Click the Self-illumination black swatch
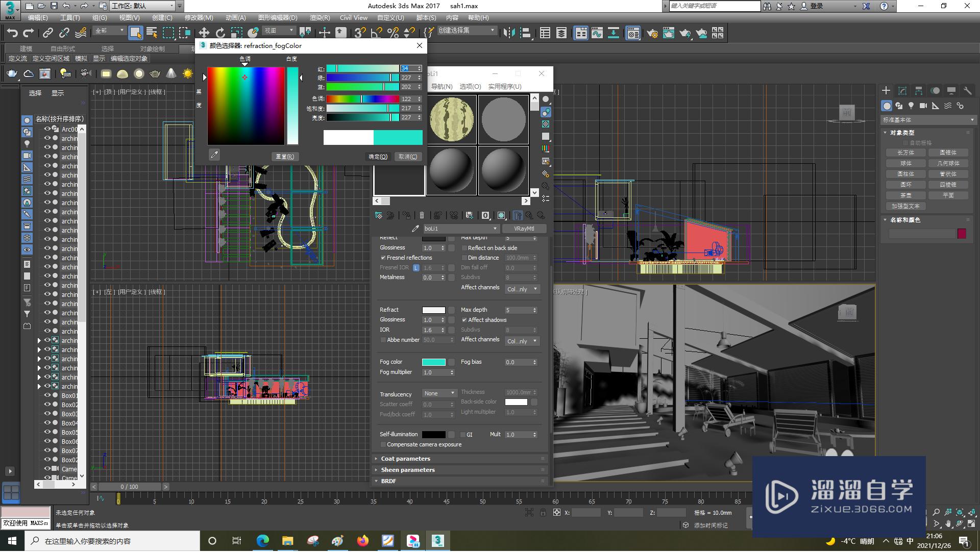The image size is (980, 552). point(434,435)
